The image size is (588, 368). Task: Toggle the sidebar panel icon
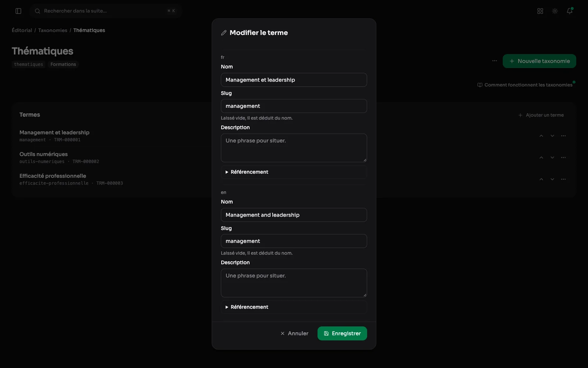pos(18,11)
